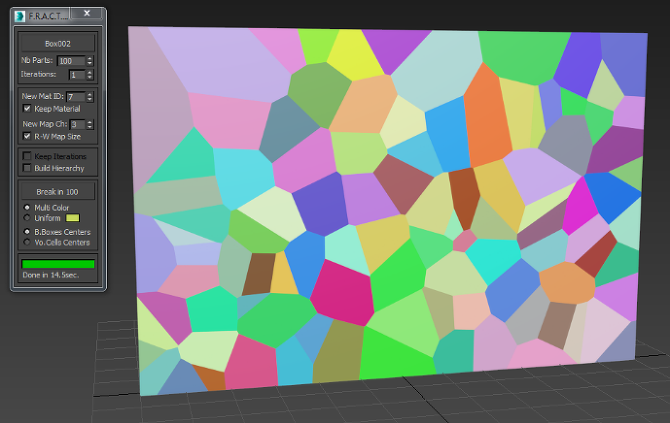
Task: Open the Uniform yellow color swatch
Action: click(73, 218)
